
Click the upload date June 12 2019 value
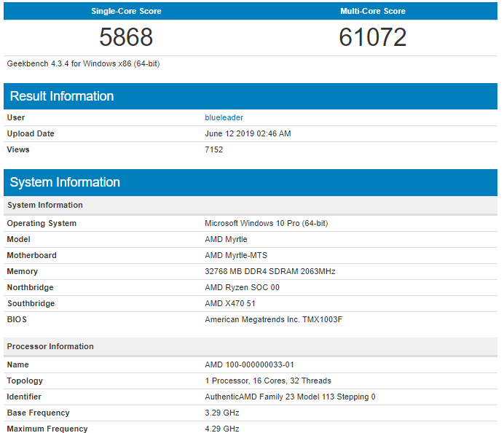(248, 134)
